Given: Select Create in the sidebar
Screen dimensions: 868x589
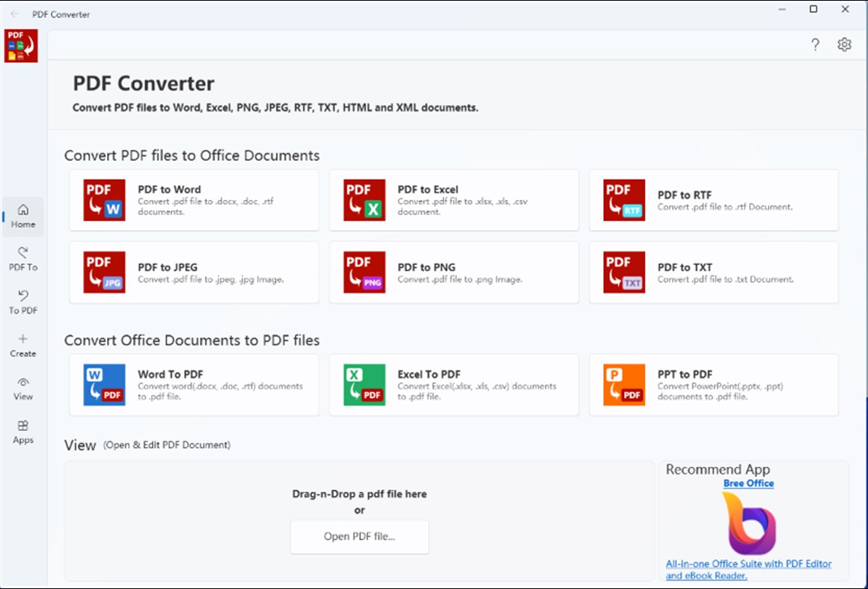Looking at the screenshot, I should pyautogui.click(x=22, y=345).
